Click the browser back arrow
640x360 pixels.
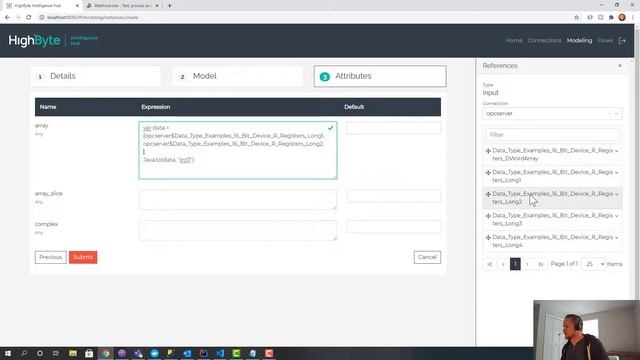7,18
